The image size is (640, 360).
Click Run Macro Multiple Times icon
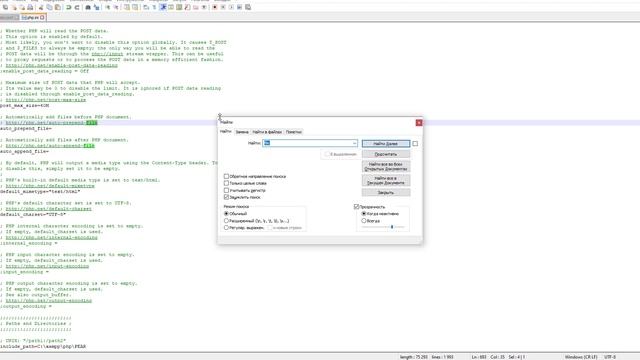tap(240, 7)
